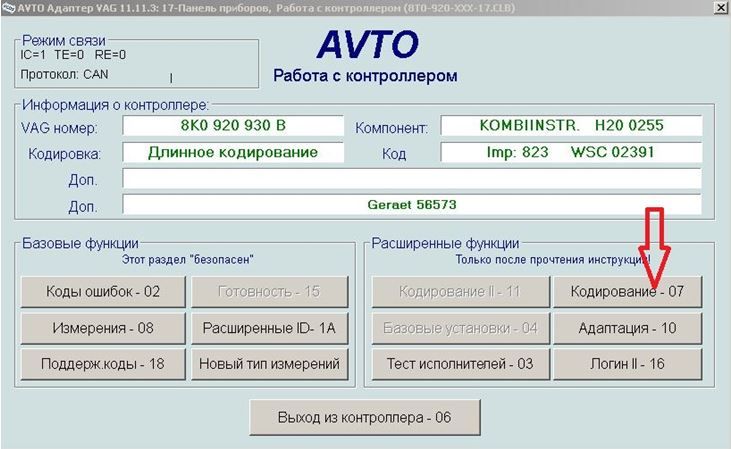Image resolution: width=731 pixels, height=449 pixels.
Task: Close the AVTO adapter window
Action: (721, 7)
